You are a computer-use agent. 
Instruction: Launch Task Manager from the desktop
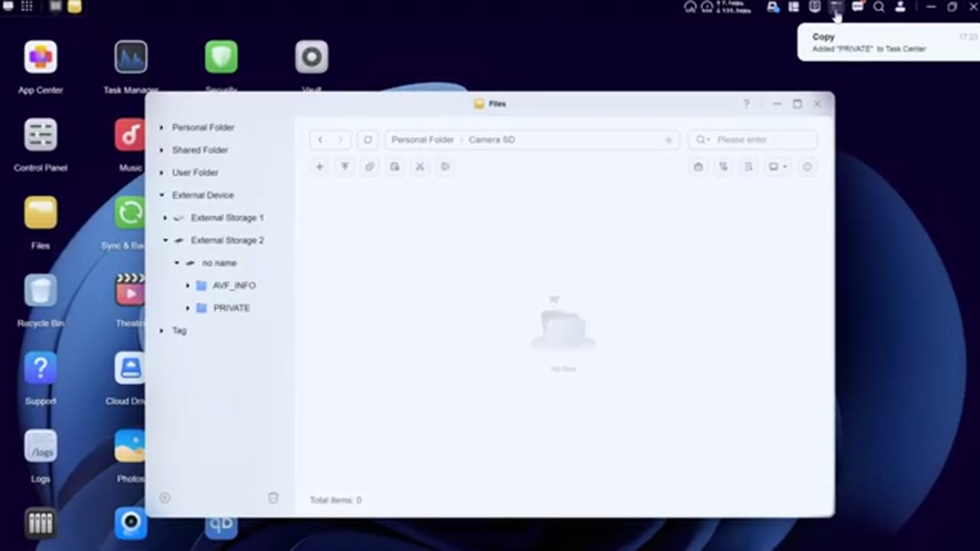tap(131, 57)
